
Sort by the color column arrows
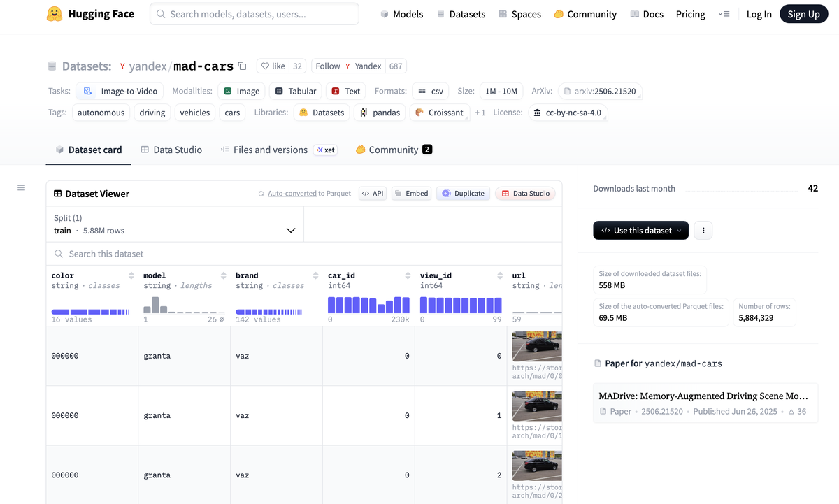pyautogui.click(x=131, y=275)
